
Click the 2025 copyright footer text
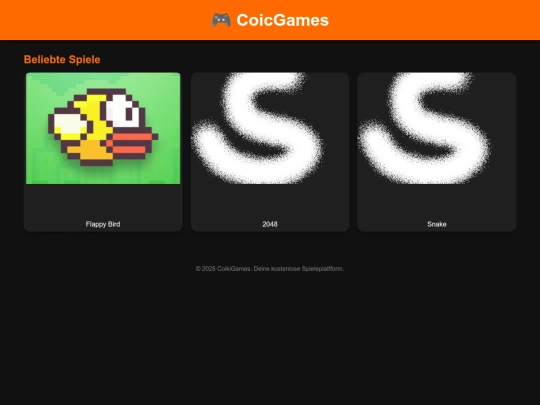click(x=270, y=269)
